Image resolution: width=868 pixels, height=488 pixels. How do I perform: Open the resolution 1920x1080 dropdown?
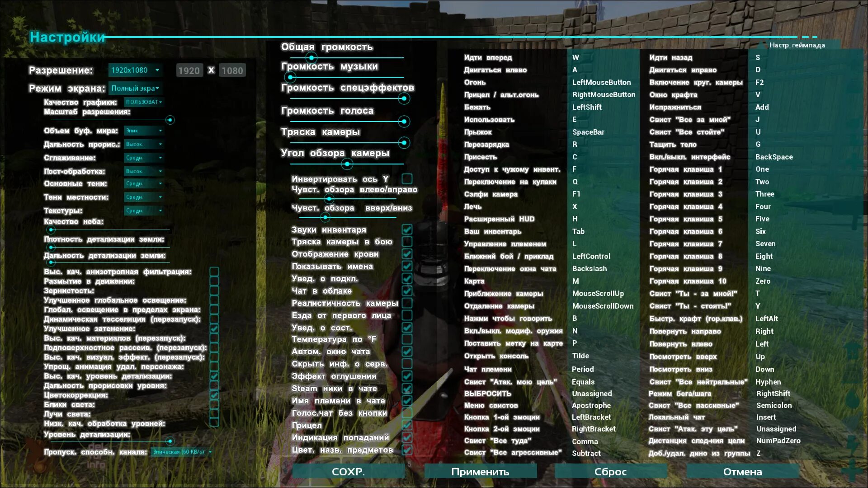pyautogui.click(x=135, y=70)
